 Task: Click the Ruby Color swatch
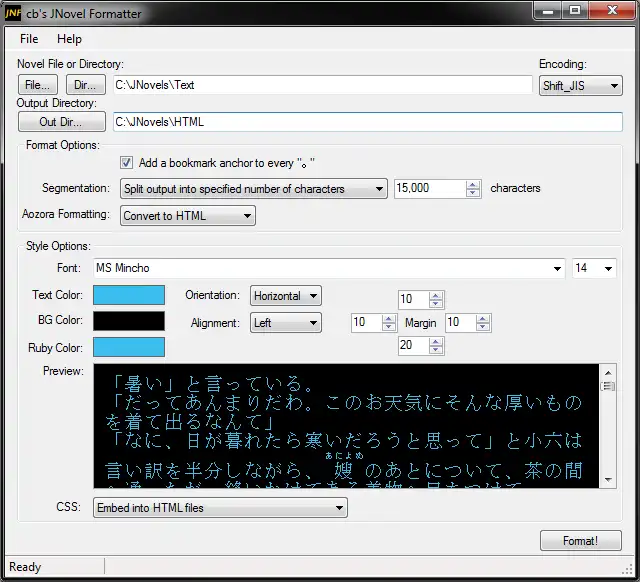(129, 347)
